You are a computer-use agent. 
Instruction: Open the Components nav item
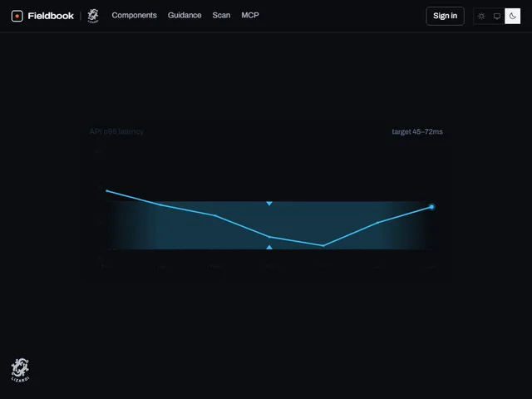(x=134, y=15)
